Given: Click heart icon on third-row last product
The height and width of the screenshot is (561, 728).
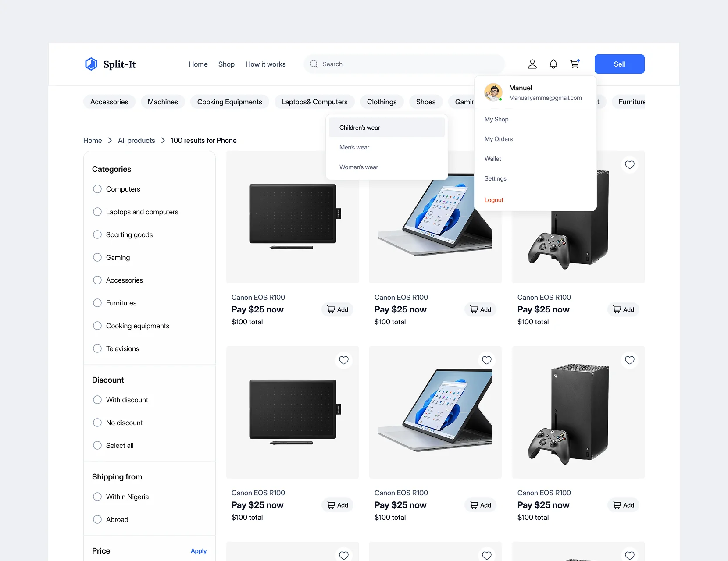Looking at the screenshot, I should 630,555.
